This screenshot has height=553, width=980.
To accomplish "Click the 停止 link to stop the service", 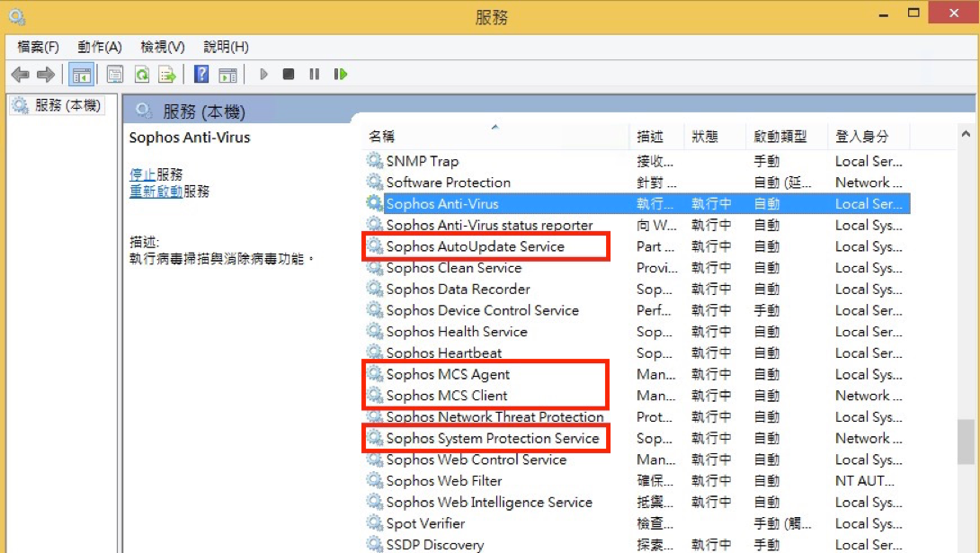I will [142, 174].
